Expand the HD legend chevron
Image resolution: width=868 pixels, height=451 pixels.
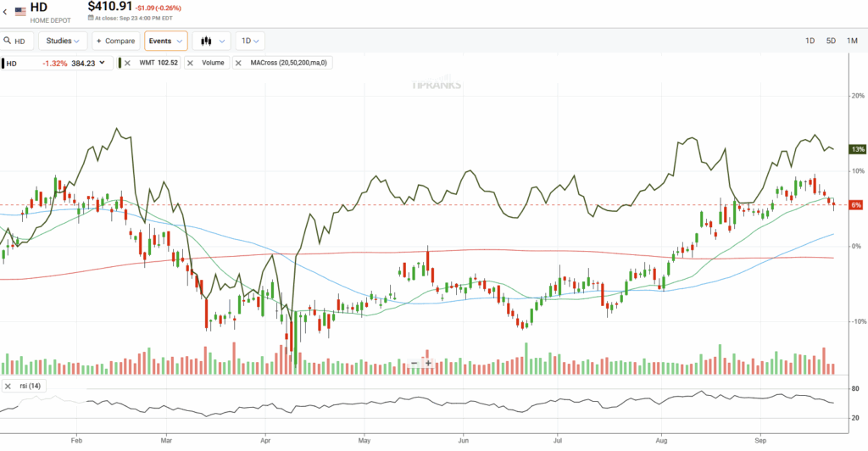click(103, 63)
